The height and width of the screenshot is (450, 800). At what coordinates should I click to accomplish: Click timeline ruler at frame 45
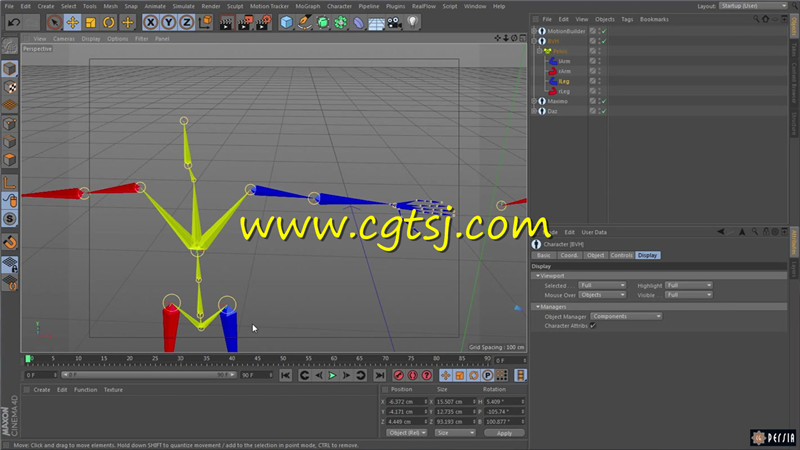pos(257,359)
